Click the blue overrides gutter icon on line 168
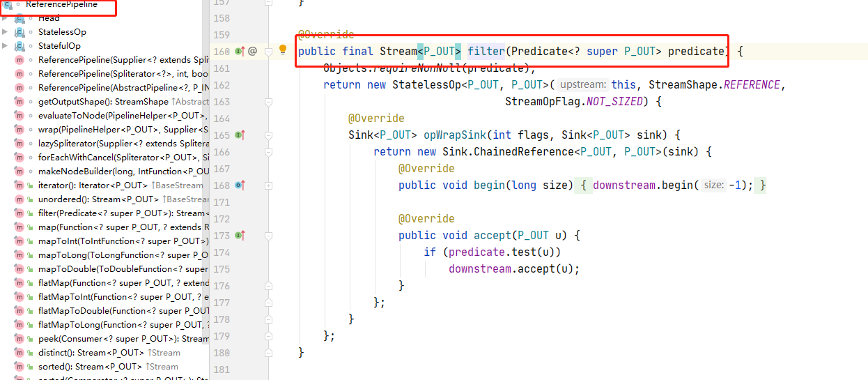Screen dimensions: 868x380 click(240, 185)
